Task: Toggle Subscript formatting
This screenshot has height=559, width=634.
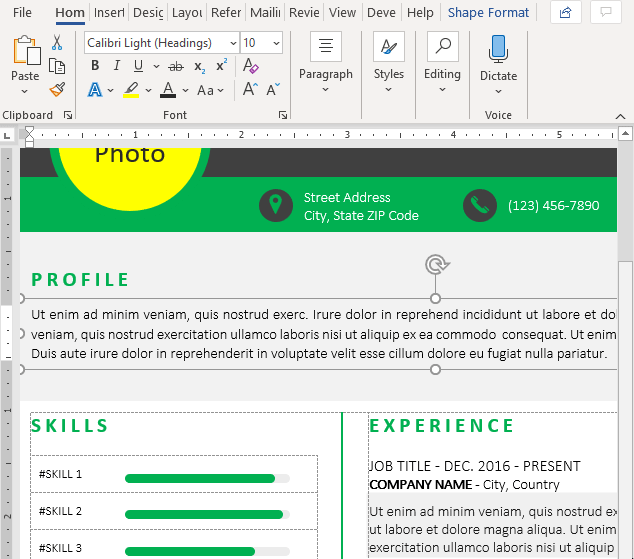Action: click(x=200, y=66)
